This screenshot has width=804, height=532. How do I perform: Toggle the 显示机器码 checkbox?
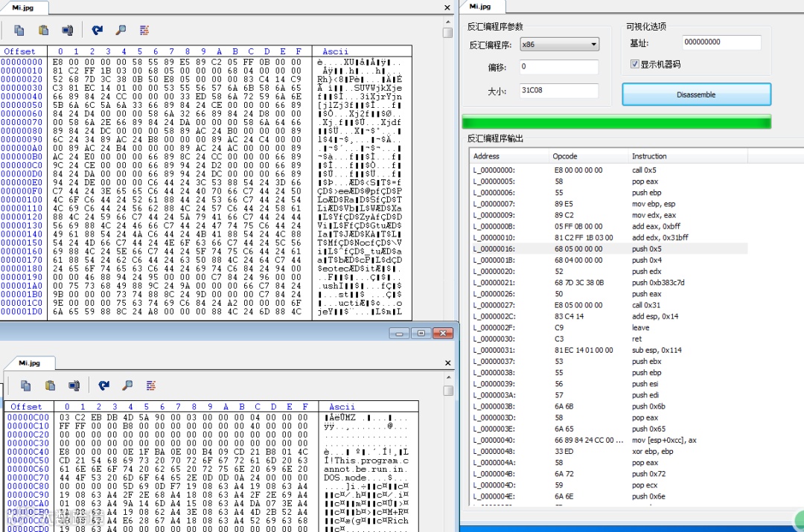pyautogui.click(x=635, y=64)
